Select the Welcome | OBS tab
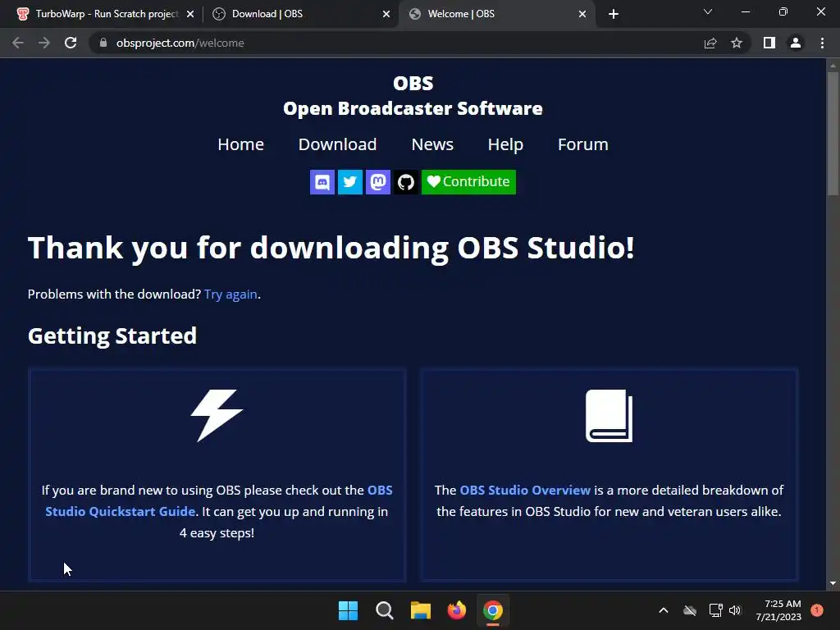 coord(495,14)
